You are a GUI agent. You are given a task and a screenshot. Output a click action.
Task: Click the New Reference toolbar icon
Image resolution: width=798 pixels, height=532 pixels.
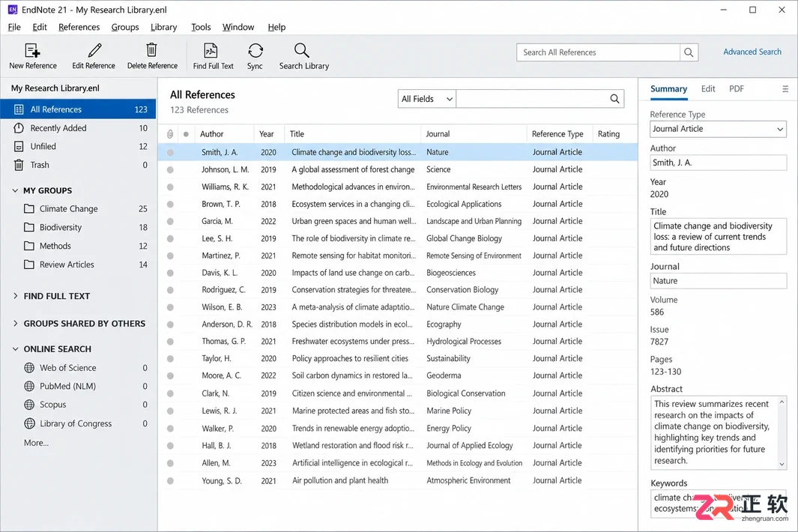click(32, 50)
